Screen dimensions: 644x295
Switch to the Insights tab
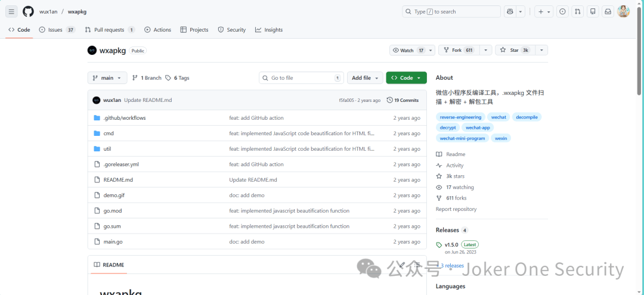click(x=269, y=30)
